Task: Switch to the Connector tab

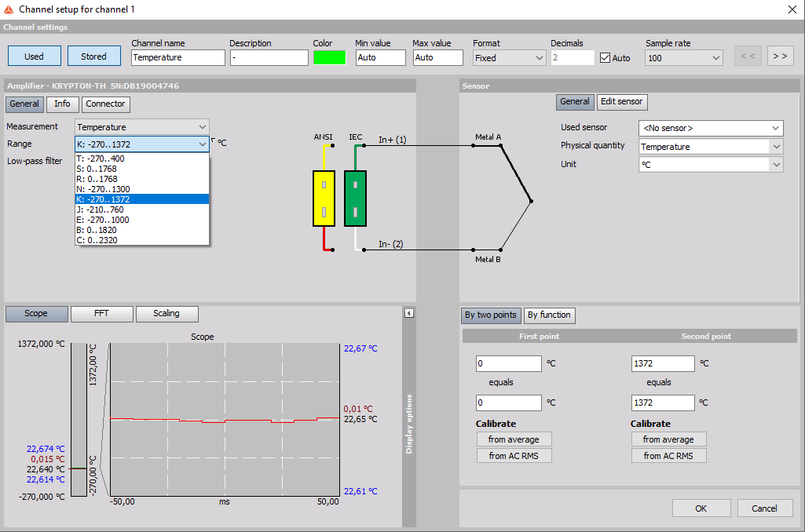Action: [x=106, y=104]
